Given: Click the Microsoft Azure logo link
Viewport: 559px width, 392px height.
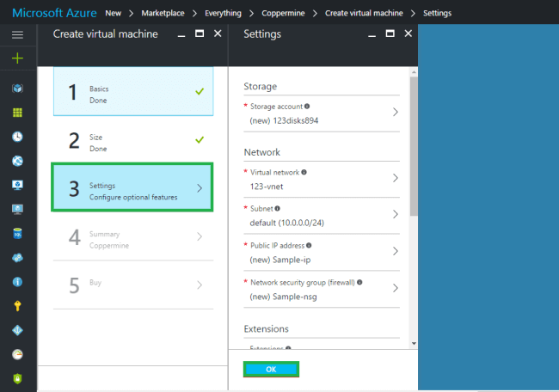Looking at the screenshot, I should (x=54, y=13).
